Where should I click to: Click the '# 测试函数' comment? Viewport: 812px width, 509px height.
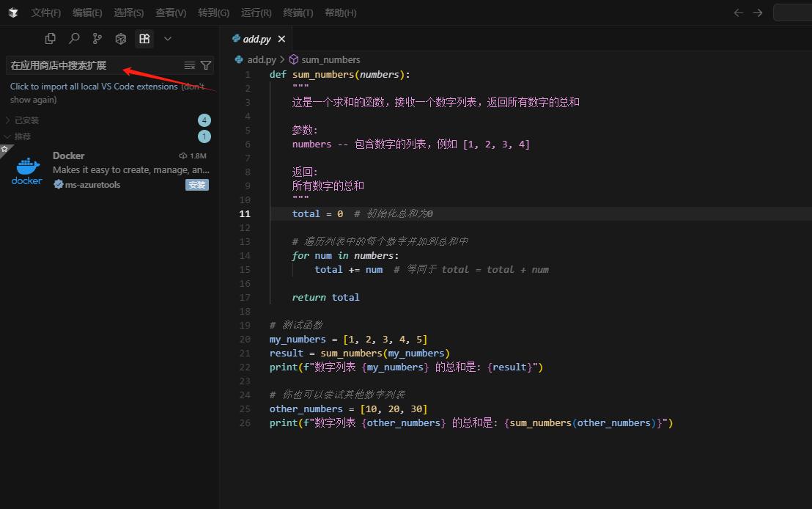[x=296, y=325]
